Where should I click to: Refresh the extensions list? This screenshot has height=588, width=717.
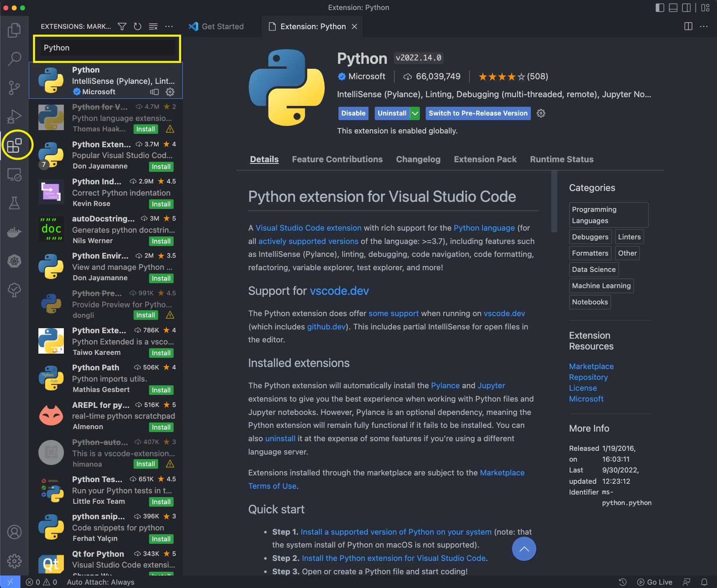[137, 27]
